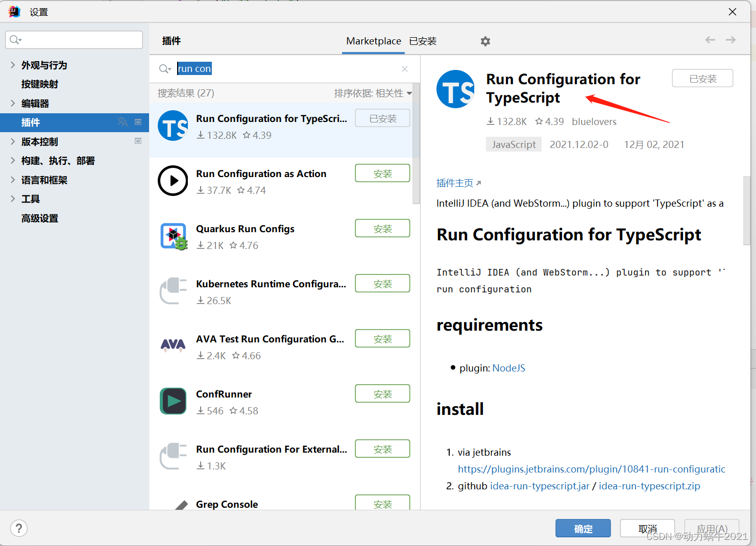Image resolution: width=756 pixels, height=546 pixels.
Task: Click the plugin details pane scrollbar
Action: coord(746,210)
